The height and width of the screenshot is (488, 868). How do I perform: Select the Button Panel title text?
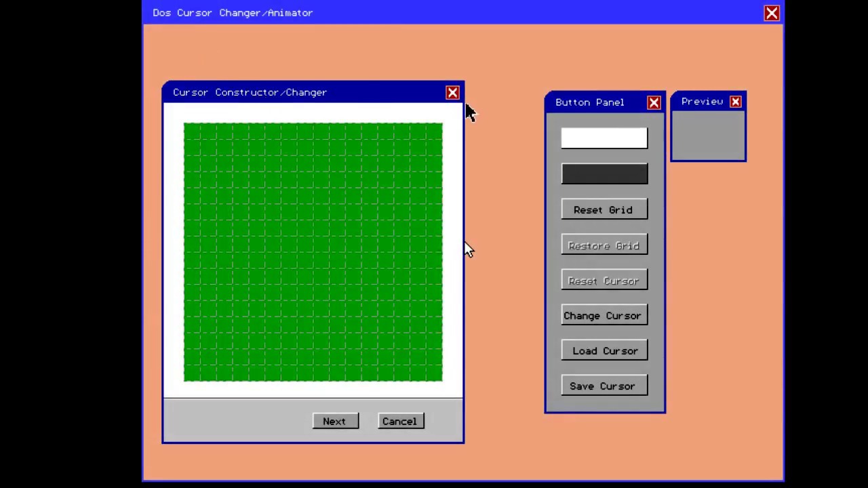[x=590, y=102]
